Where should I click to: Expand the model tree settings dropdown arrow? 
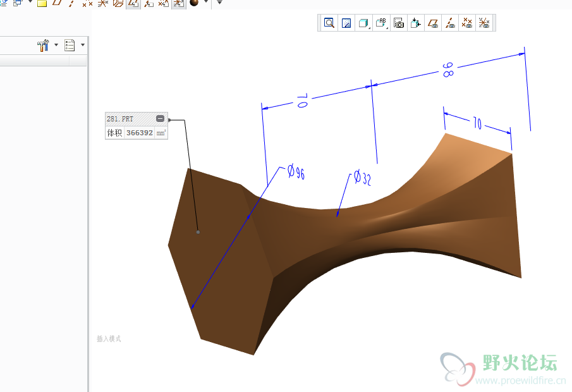pyautogui.click(x=56, y=45)
